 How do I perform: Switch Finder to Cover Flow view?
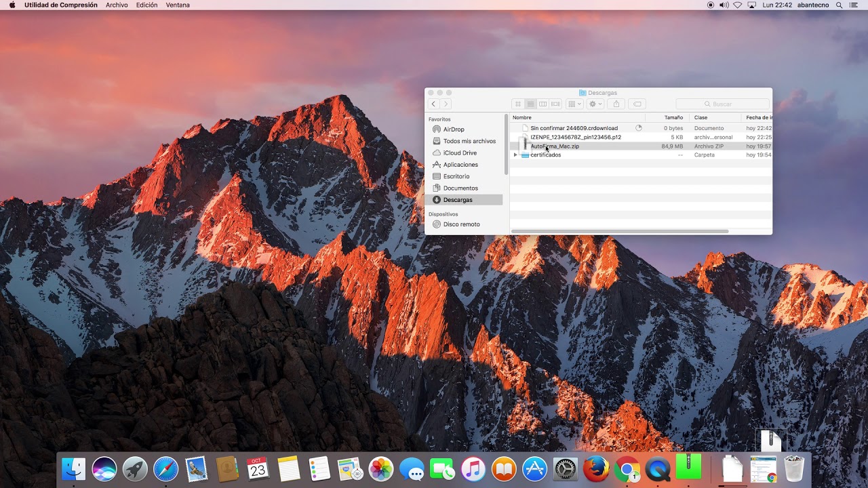point(556,104)
